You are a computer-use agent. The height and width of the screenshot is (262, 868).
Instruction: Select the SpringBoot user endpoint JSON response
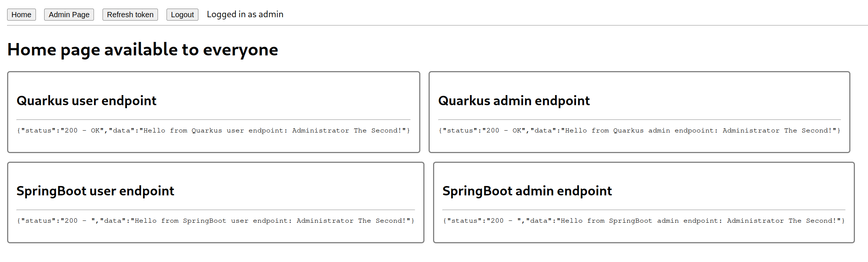pyautogui.click(x=216, y=221)
